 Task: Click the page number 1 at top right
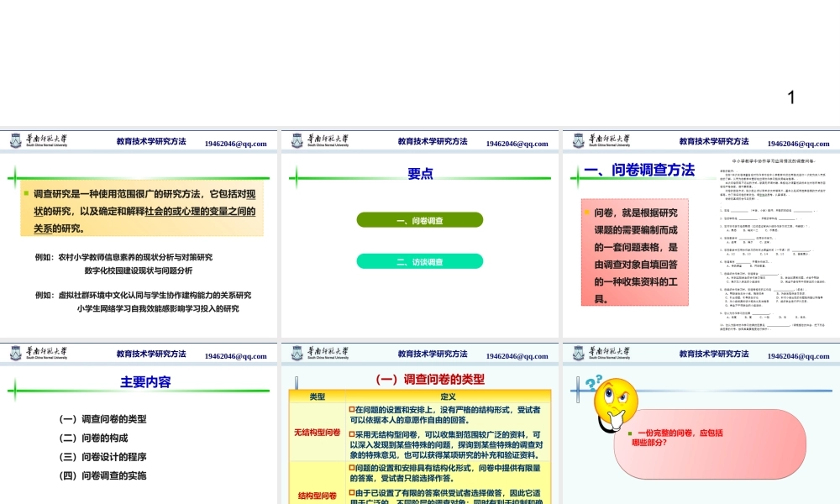[x=790, y=97]
